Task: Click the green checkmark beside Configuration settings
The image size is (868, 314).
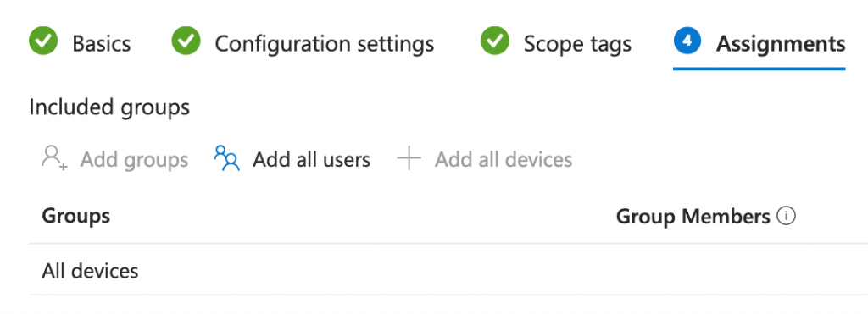Action: (186, 41)
